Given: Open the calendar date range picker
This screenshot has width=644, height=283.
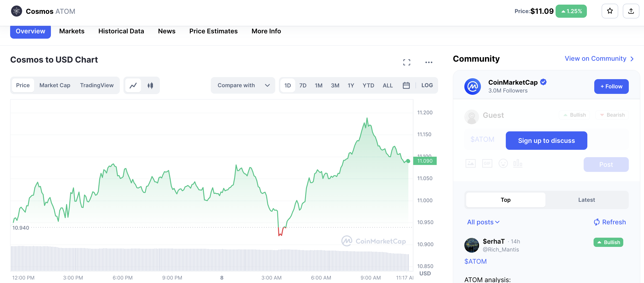Looking at the screenshot, I should click(406, 85).
